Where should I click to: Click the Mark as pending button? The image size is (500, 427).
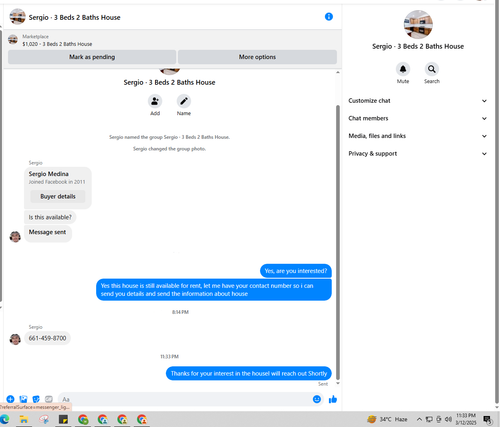(92, 57)
